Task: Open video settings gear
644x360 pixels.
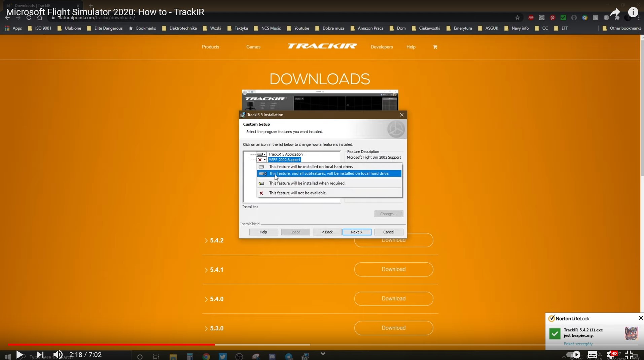Action: [611, 355]
